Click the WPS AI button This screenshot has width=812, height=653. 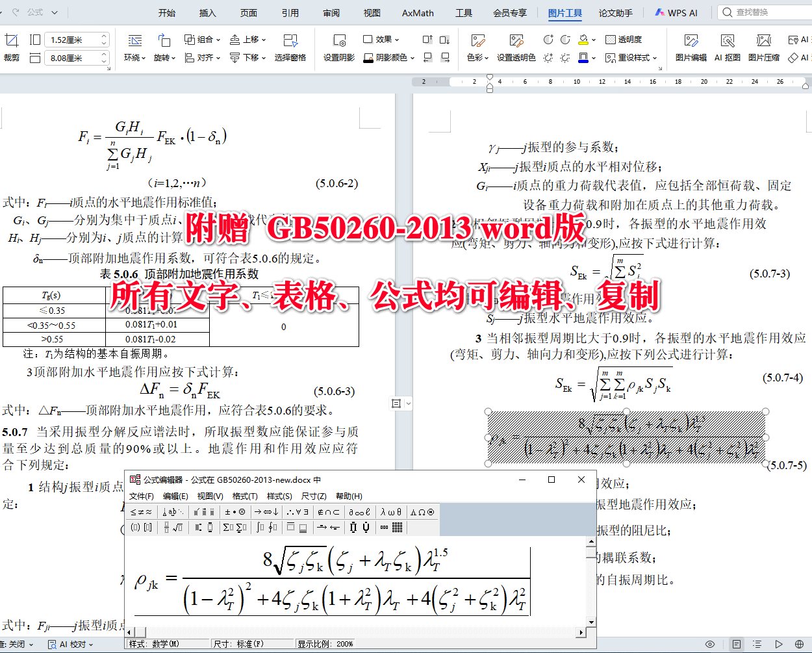[676, 12]
